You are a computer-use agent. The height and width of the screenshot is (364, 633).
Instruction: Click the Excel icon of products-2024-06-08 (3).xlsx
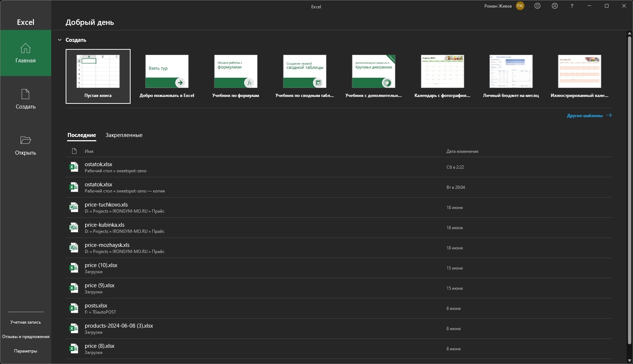[x=74, y=329]
